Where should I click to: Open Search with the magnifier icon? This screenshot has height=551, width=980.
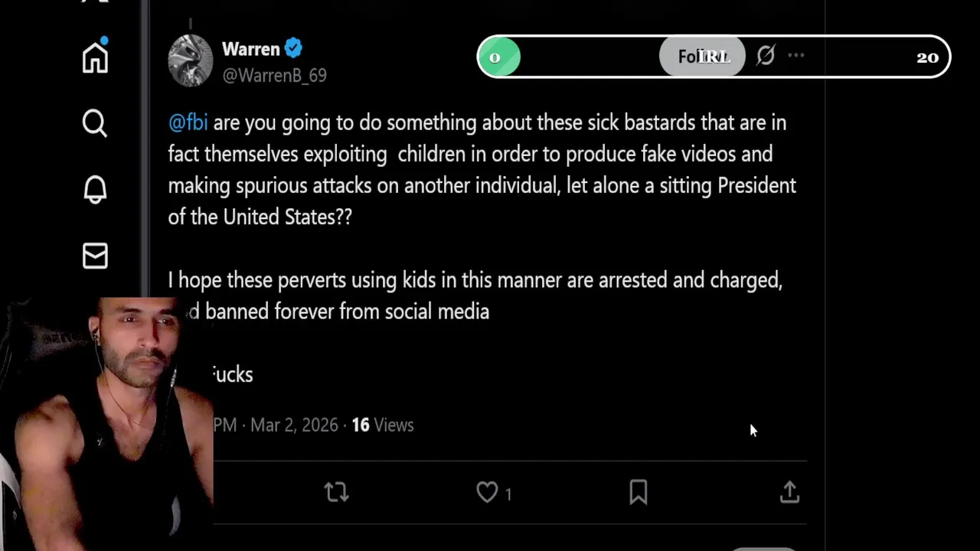coord(95,123)
